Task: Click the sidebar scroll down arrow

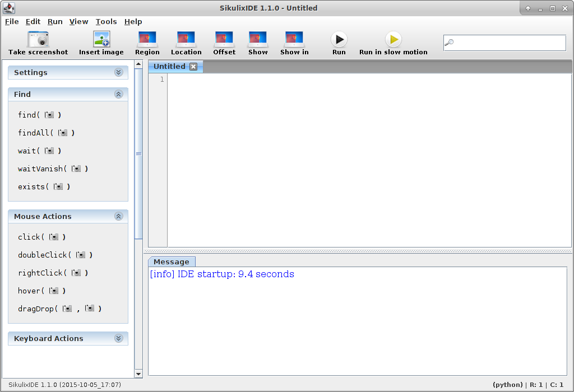Action: pos(138,374)
